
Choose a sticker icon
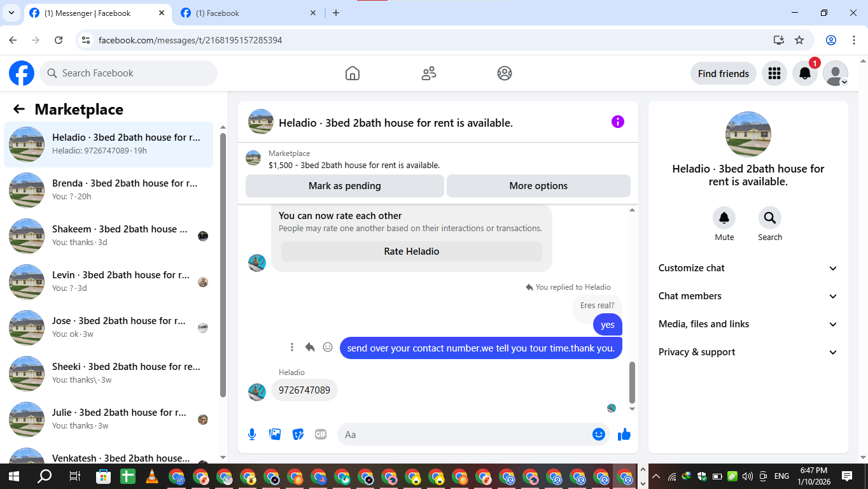(298, 434)
